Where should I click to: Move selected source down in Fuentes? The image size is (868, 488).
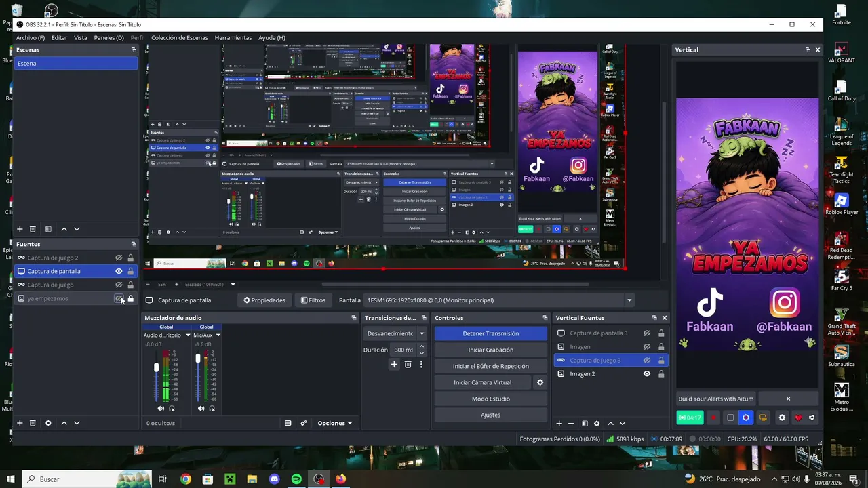tap(77, 423)
